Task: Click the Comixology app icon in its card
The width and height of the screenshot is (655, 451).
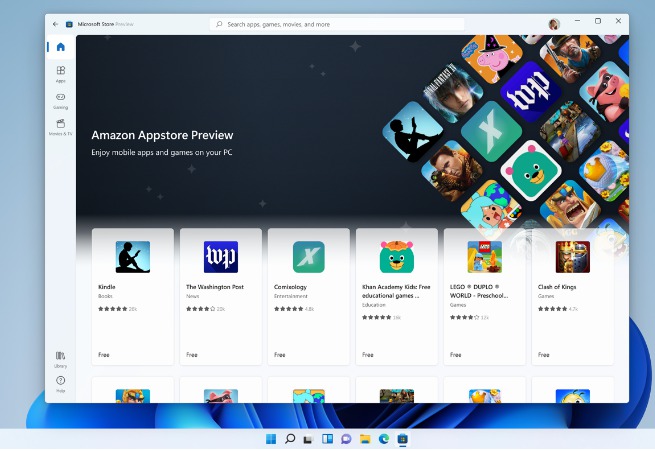Action: 309,257
